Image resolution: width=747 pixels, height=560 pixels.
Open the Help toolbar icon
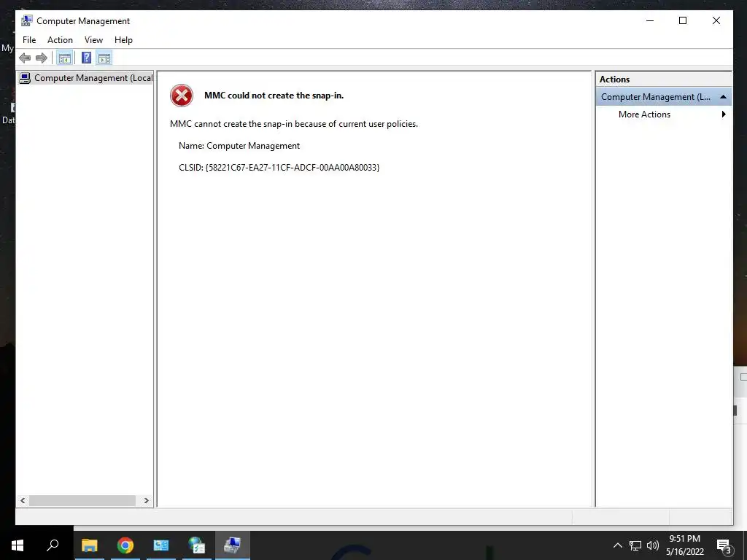tap(86, 58)
